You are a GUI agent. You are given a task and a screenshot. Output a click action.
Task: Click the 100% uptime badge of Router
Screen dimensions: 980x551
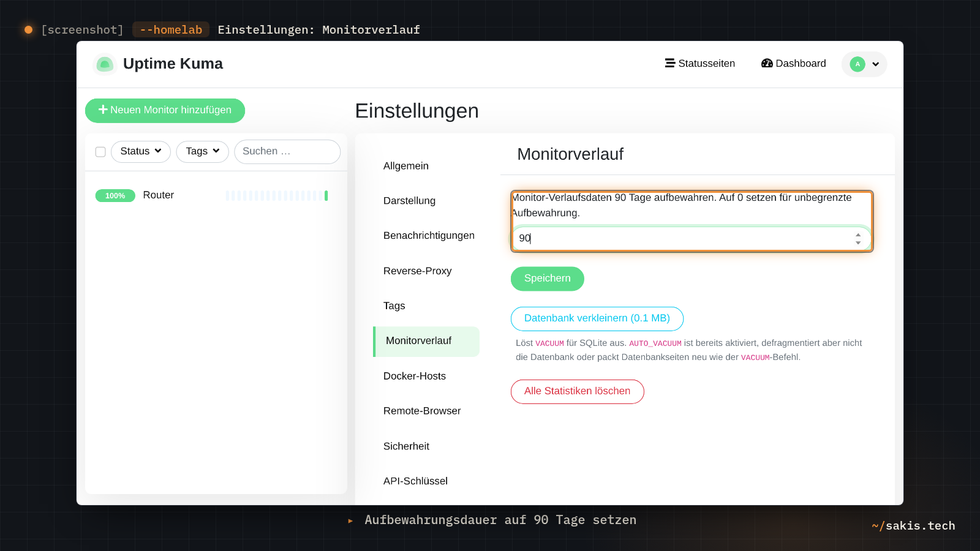pyautogui.click(x=115, y=196)
